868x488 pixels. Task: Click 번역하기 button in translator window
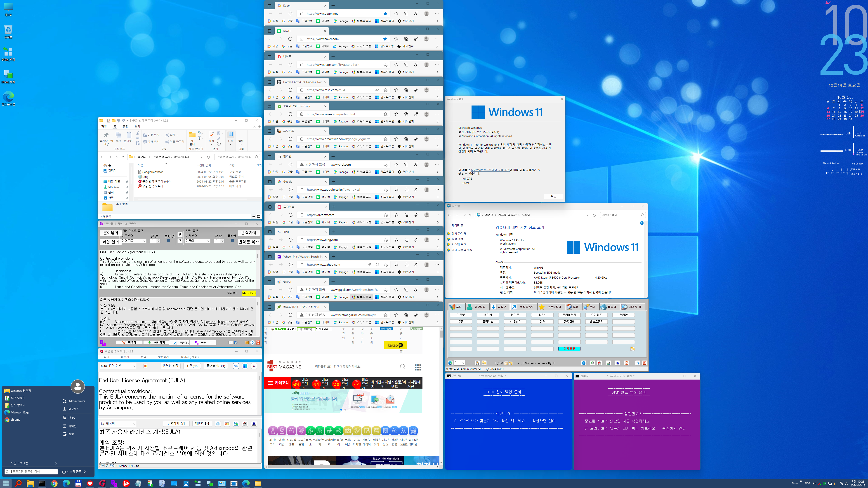tap(249, 233)
